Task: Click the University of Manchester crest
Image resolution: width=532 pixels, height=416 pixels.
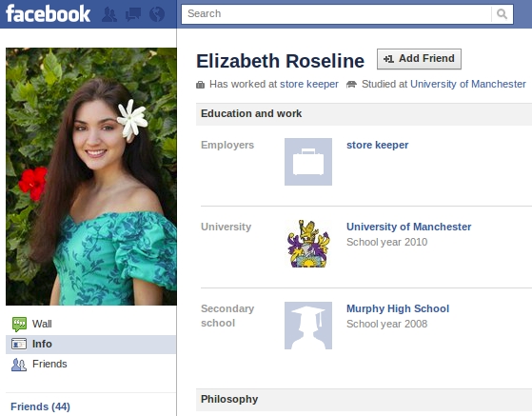Action: (308, 244)
